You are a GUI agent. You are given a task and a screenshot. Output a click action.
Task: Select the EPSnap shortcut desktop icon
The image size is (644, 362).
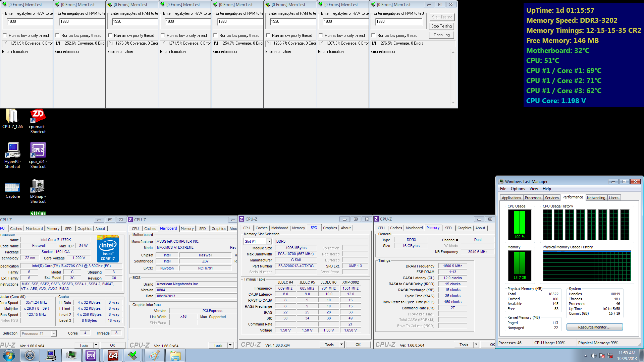point(38,191)
